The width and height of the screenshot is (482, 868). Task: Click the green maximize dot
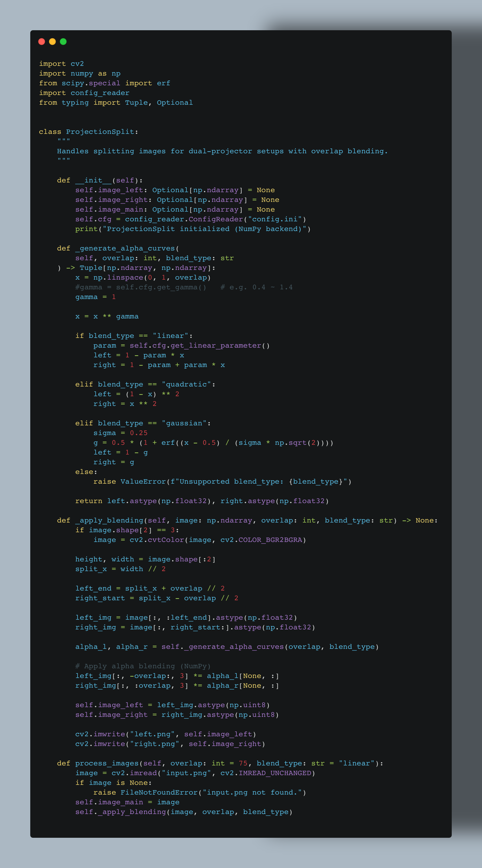click(x=63, y=42)
